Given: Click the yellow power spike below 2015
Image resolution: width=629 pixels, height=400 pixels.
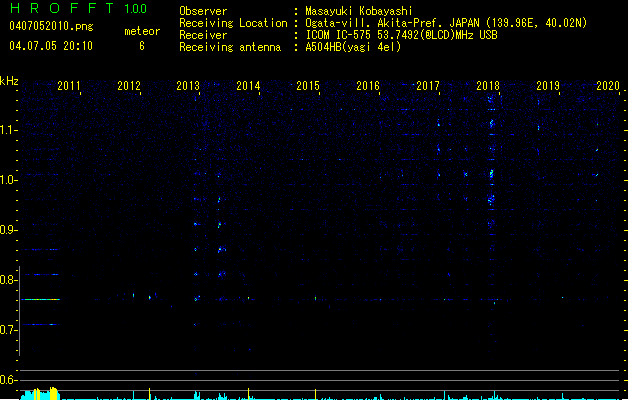Looking at the screenshot, I should (x=315, y=394).
